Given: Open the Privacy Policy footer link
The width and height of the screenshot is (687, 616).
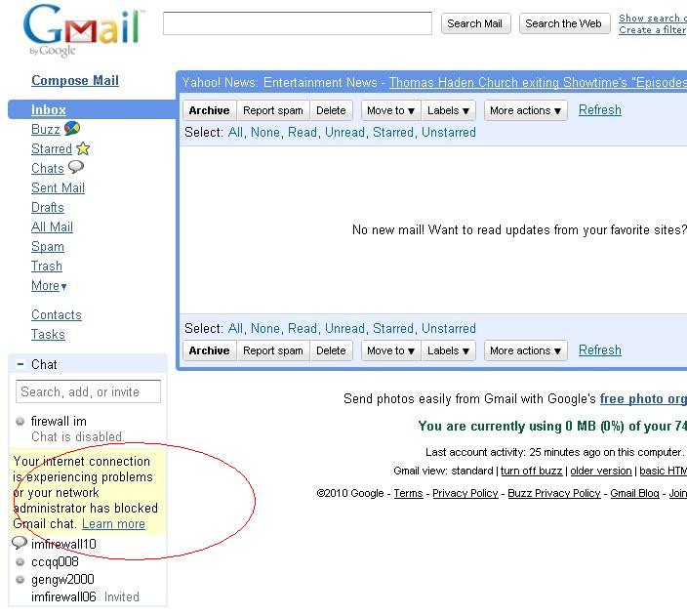Looking at the screenshot, I should point(465,493).
